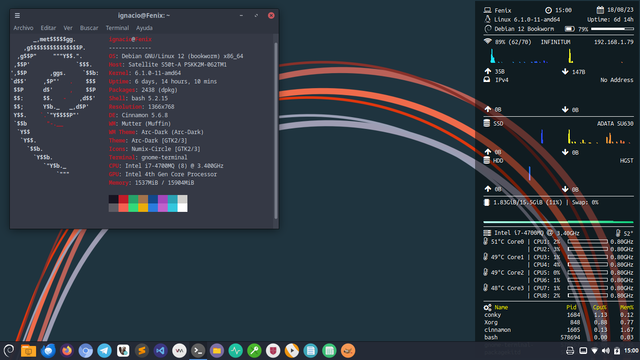Viewport: 640px width, 360px height.
Task: Click the screen keyboard tray icon
Action: pos(583,351)
